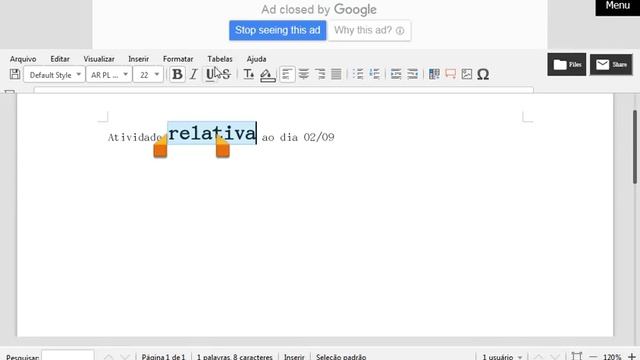
Task: Toggle left text alignment
Action: [287, 74]
